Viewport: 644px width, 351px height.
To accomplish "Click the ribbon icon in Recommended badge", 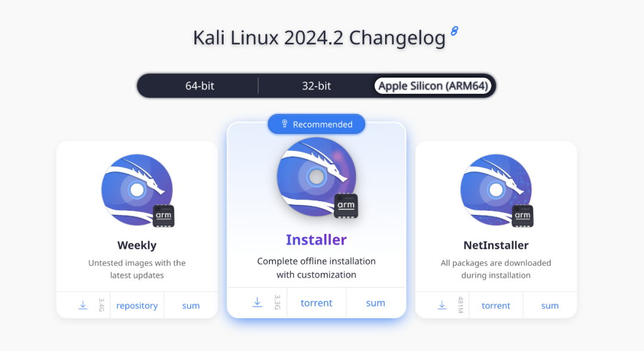I will tap(284, 124).
